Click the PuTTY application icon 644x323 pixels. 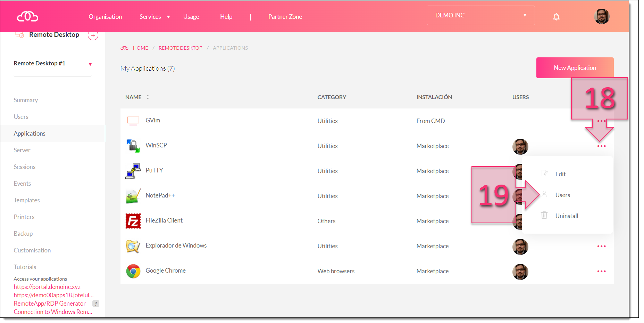coord(133,171)
